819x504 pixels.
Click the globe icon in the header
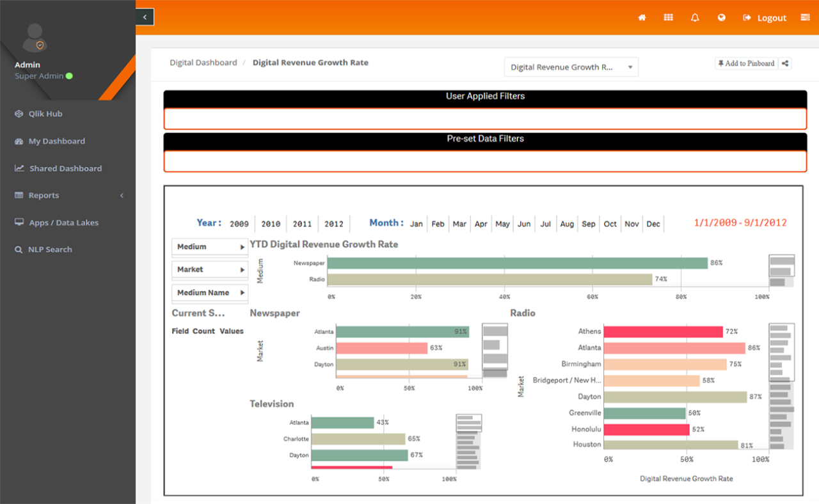(x=721, y=17)
